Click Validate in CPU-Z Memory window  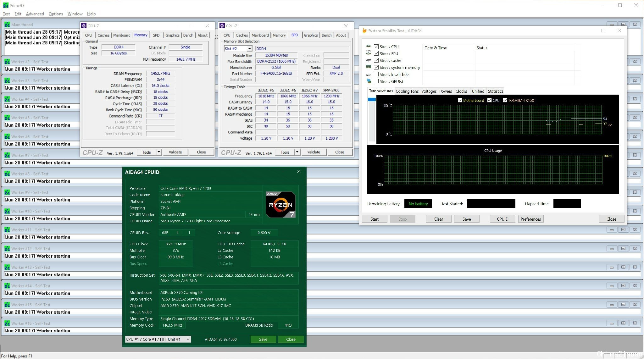pyautogui.click(x=175, y=152)
